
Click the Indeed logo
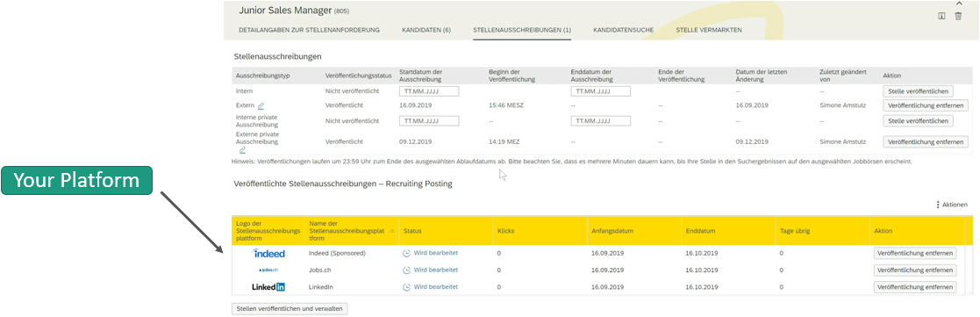click(268, 253)
